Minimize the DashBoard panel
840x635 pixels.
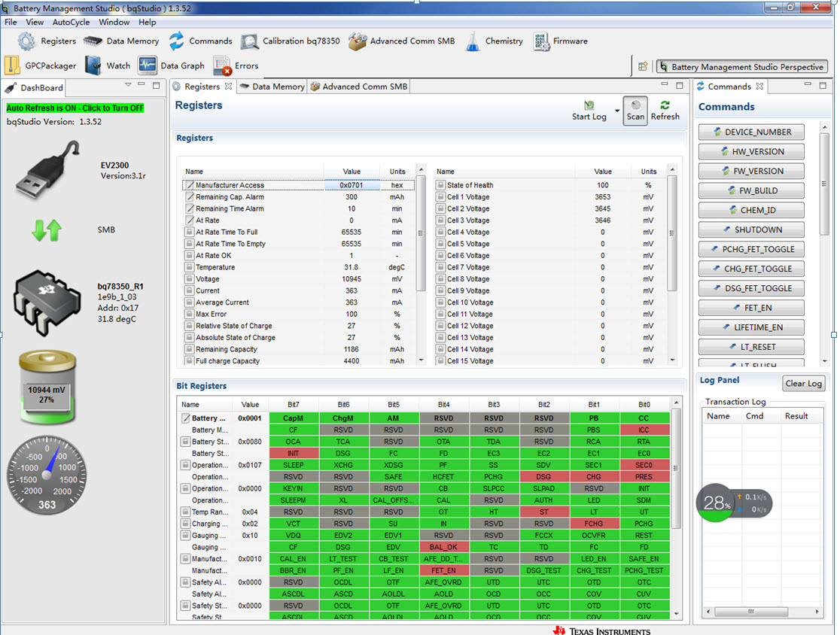(x=141, y=84)
